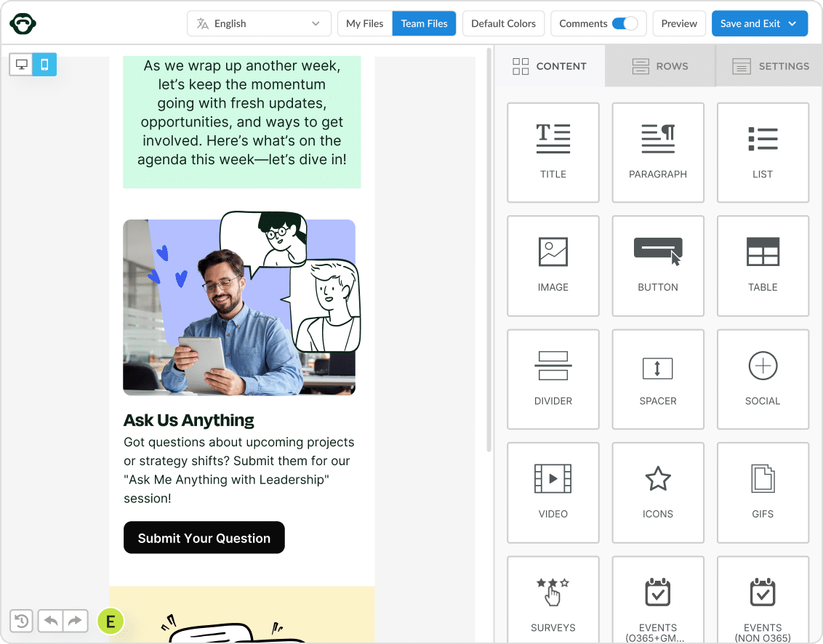Image resolution: width=823 pixels, height=644 pixels.
Task: Choose the Divider content block
Action: tap(553, 379)
